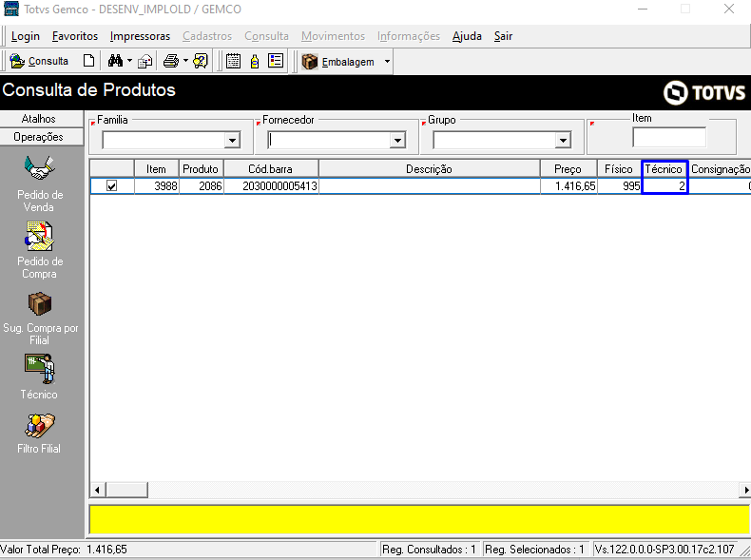Image resolution: width=751 pixels, height=560 pixels.
Task: Click into the Item input field
Action: coord(669,138)
